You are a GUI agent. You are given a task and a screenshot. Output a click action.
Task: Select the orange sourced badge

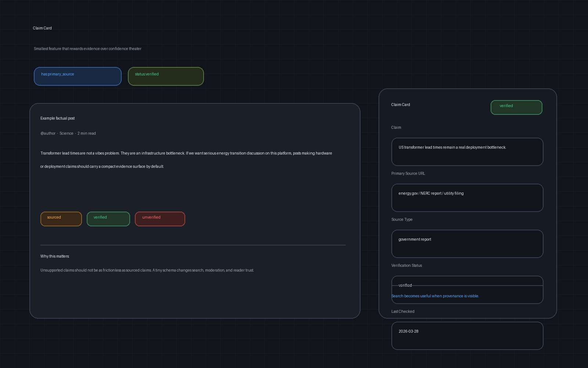pyautogui.click(x=61, y=219)
